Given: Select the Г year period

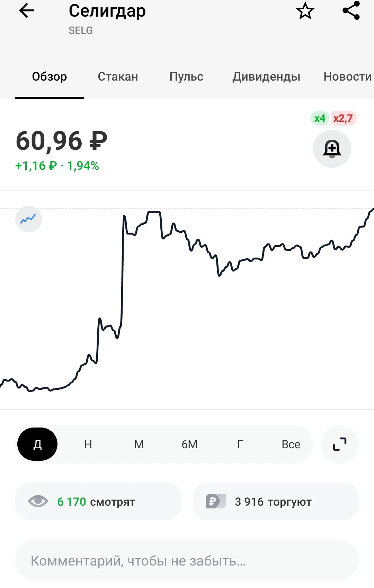Looking at the screenshot, I should point(240,444).
